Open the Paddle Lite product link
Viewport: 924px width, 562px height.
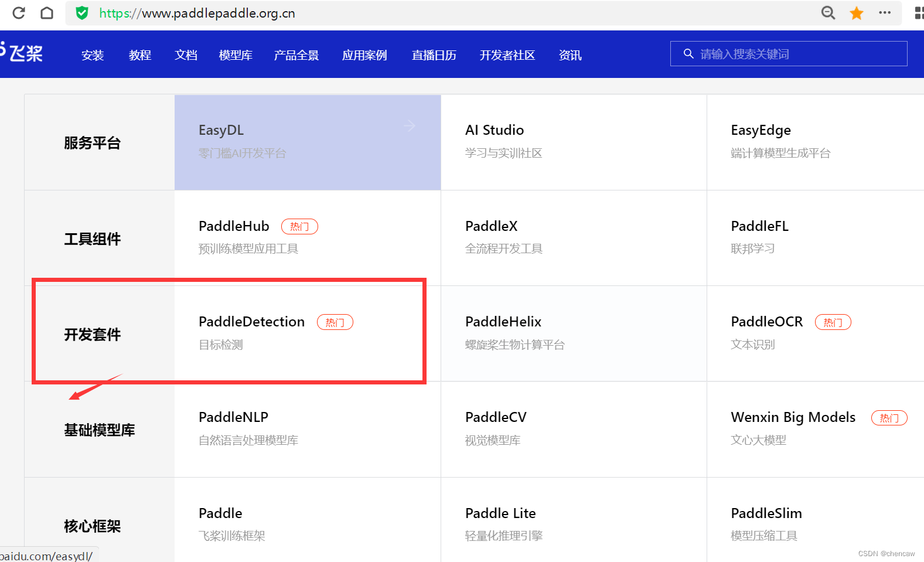(x=500, y=513)
